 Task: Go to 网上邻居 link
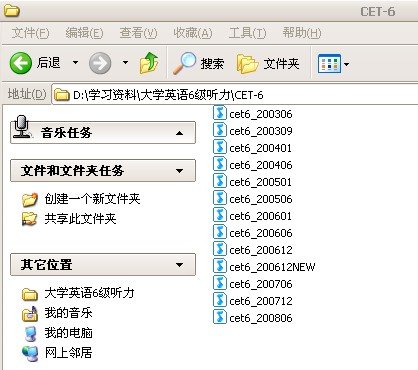click(68, 353)
